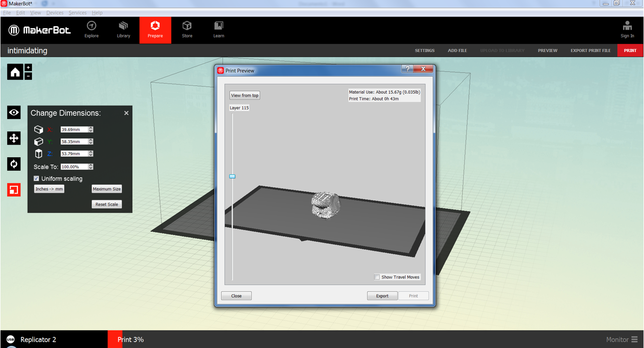Select the red Scale tool
Screen dimensions: 644x348
coord(14,190)
